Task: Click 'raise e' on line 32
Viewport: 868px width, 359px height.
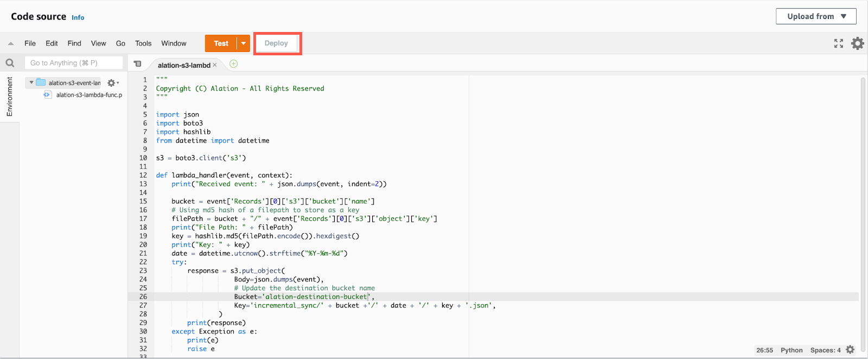Action: 201,349
